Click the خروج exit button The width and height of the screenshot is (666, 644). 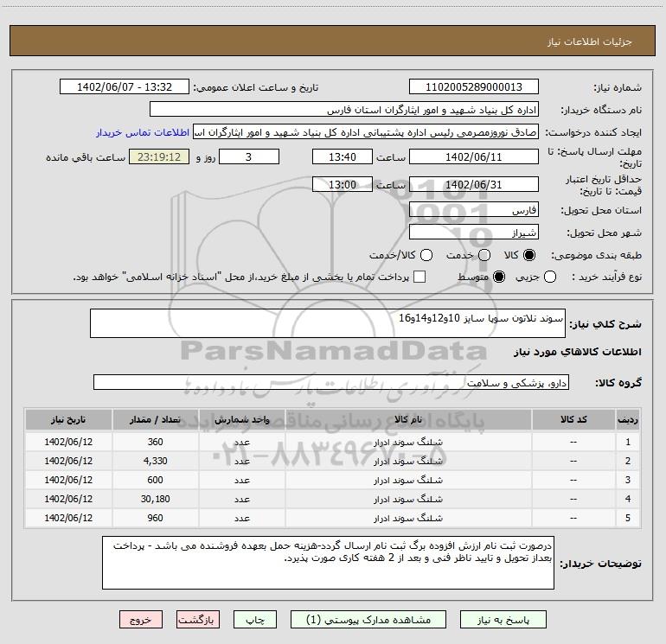tap(141, 620)
